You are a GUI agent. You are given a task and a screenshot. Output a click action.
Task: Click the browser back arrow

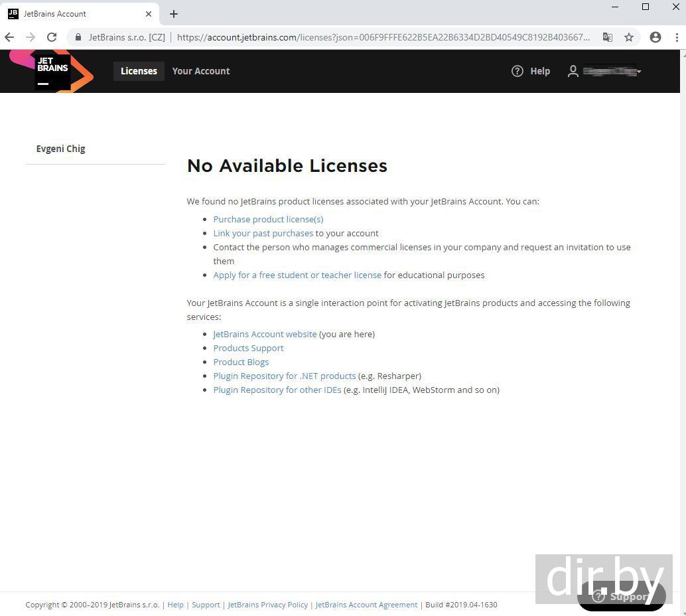pos(9,37)
